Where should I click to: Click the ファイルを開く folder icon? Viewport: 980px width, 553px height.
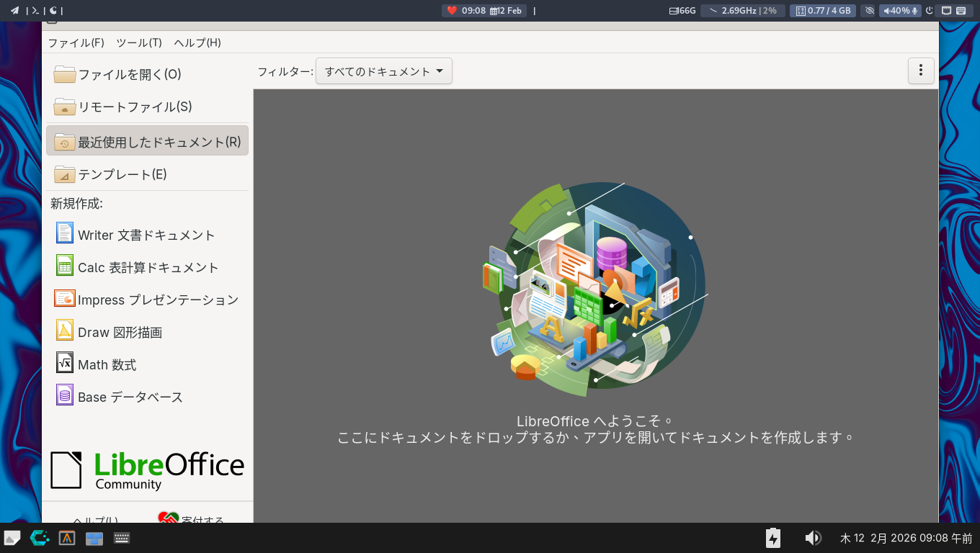[65, 74]
